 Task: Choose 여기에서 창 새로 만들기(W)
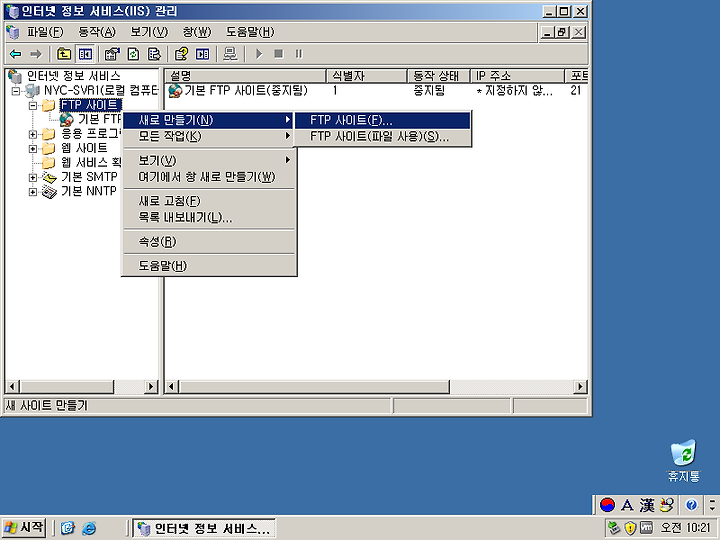[x=208, y=177]
